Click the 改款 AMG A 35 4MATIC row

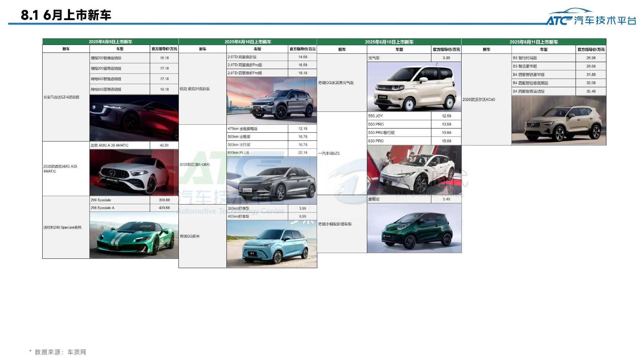(134, 145)
